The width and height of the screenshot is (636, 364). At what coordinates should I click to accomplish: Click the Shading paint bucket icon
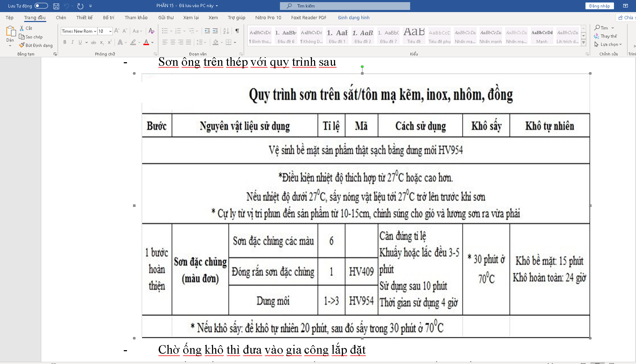(216, 42)
